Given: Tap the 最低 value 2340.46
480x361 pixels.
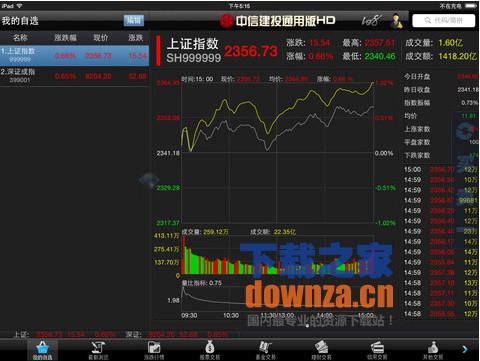Looking at the screenshot, I should [x=380, y=56].
